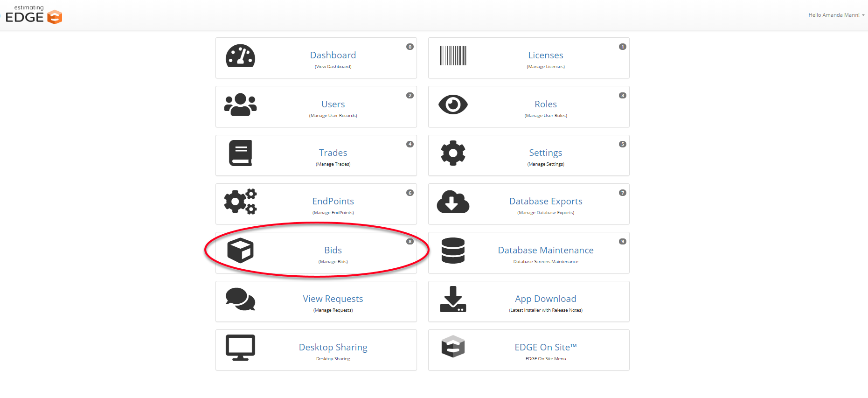The height and width of the screenshot is (398, 868).
Task: Click the Dashboard speedometer icon
Action: click(x=240, y=56)
